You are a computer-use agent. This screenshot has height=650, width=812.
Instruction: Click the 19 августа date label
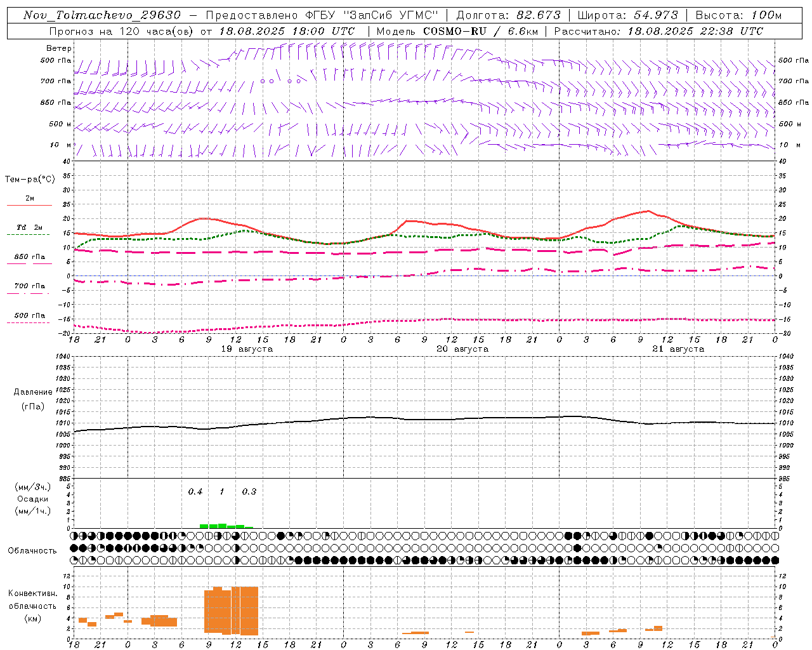click(247, 349)
